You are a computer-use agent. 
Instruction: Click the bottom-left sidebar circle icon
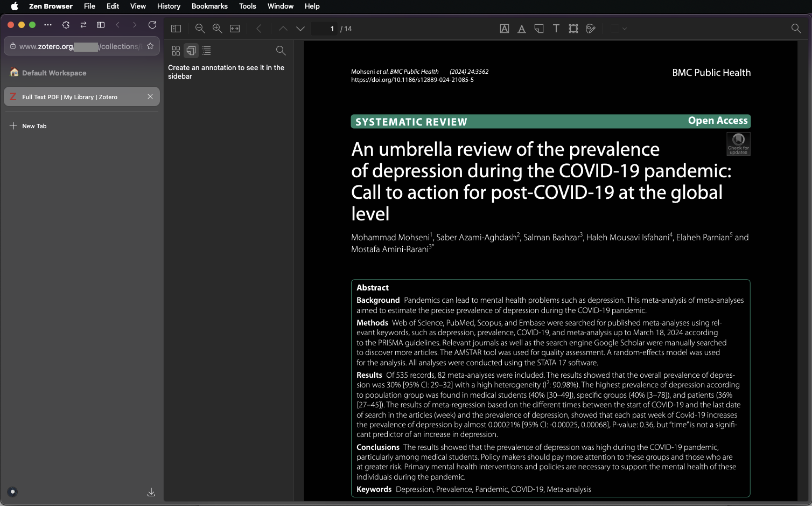pyautogui.click(x=13, y=491)
